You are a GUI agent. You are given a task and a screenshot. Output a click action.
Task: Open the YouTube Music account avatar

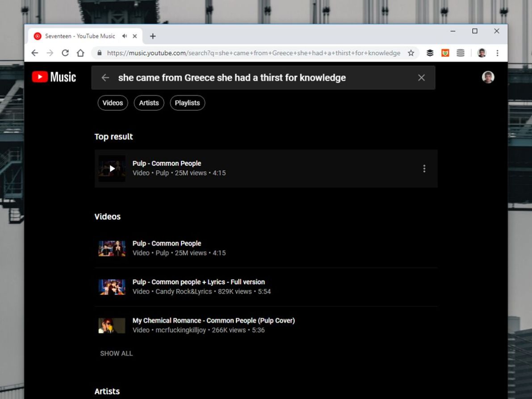click(x=488, y=77)
